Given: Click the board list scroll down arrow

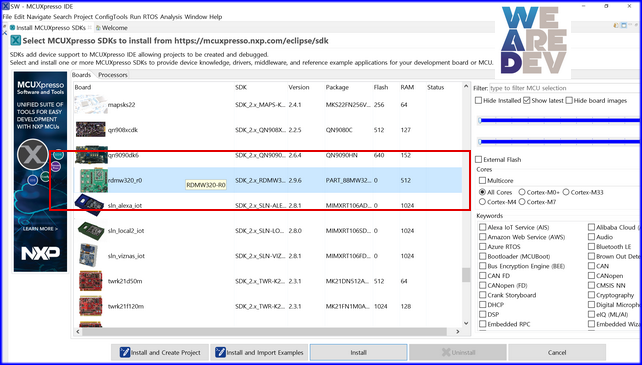Looking at the screenshot, I should tap(466, 323).
